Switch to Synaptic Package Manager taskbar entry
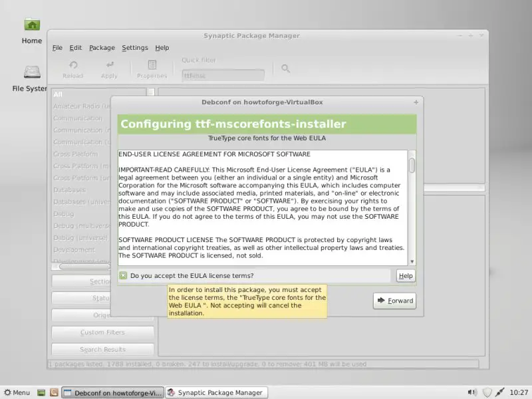The image size is (532, 399). point(217,392)
